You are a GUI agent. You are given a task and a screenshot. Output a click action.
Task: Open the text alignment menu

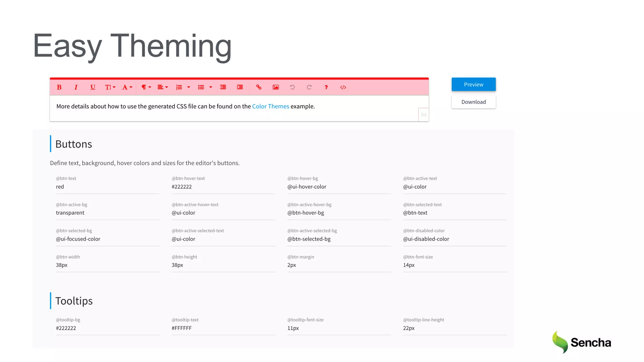click(163, 87)
